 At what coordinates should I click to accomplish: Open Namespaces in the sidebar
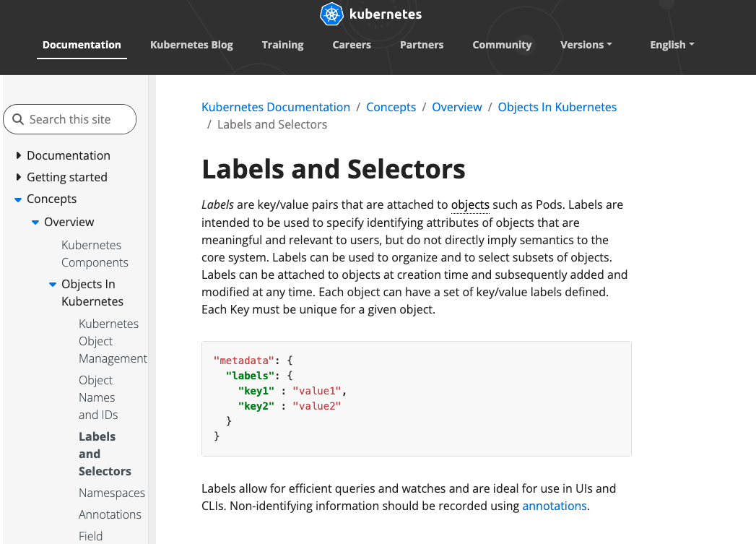[112, 493]
